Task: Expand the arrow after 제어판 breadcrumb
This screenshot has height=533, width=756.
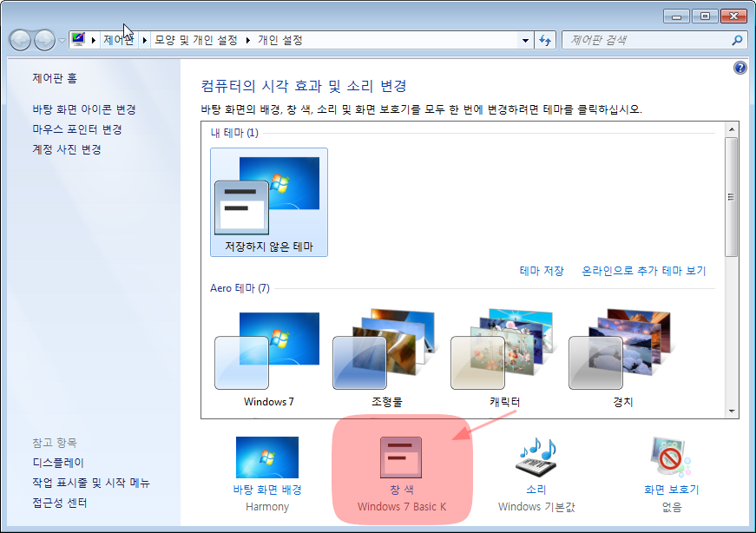Action: (144, 40)
